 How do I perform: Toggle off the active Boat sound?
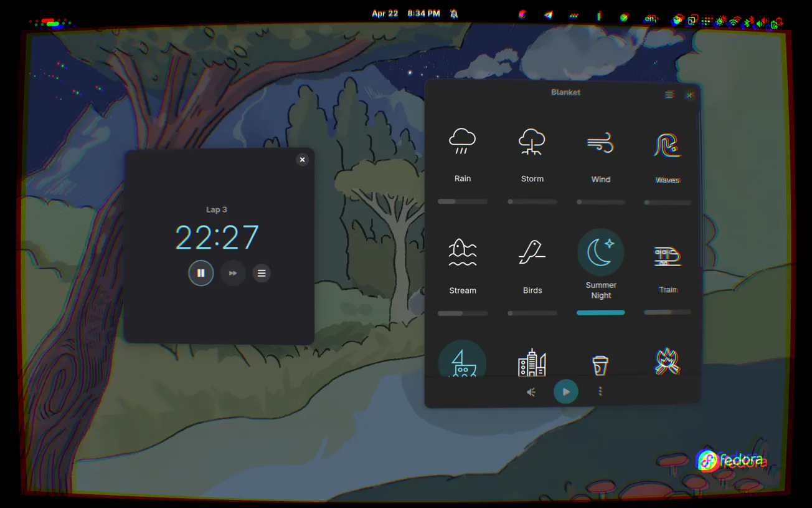point(462,362)
